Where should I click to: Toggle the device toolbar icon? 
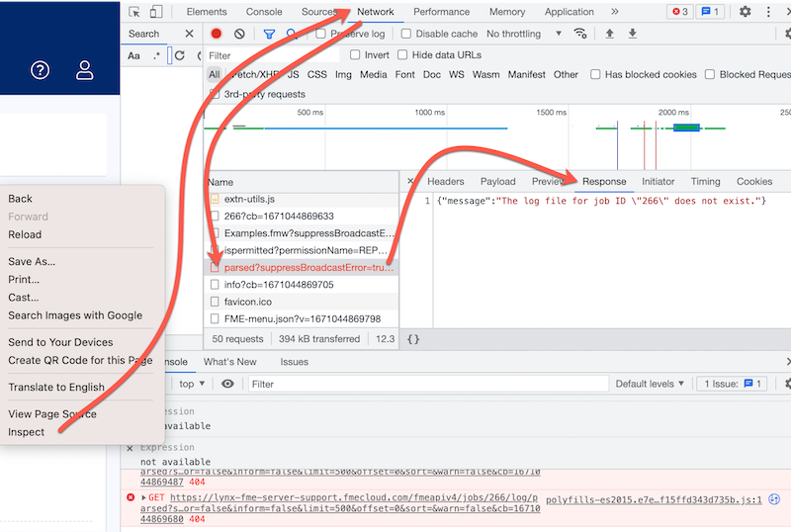tap(156, 12)
